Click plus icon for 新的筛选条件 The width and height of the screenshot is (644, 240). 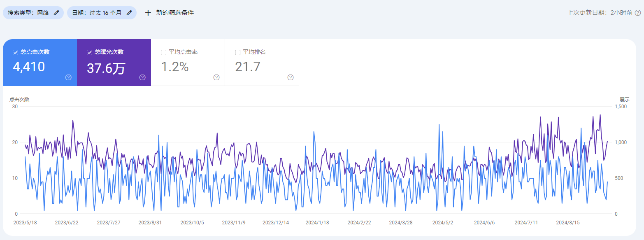148,13
